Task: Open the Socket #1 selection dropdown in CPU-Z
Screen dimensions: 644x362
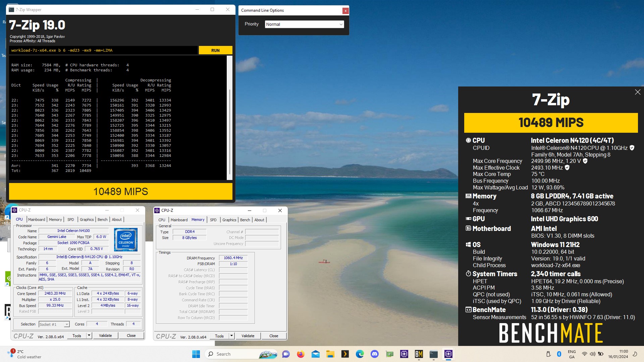Action: pyautogui.click(x=54, y=324)
